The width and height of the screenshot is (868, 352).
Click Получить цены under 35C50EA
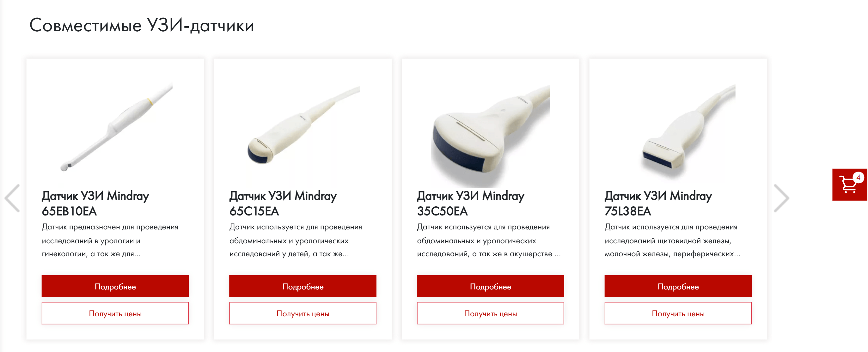[x=490, y=313]
